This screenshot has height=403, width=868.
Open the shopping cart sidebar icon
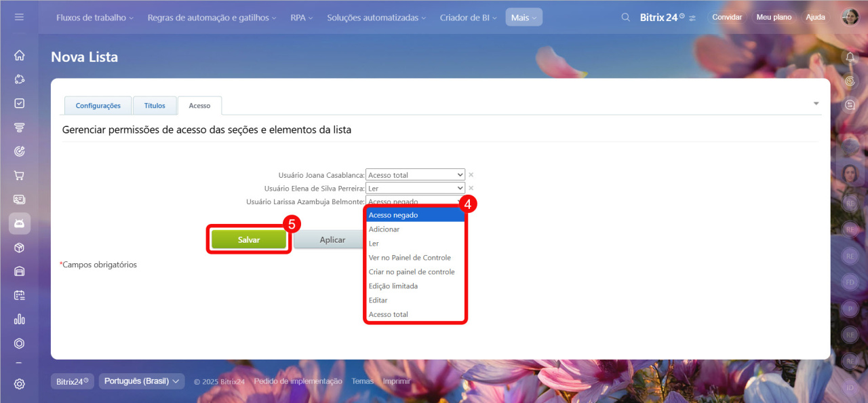tap(19, 175)
